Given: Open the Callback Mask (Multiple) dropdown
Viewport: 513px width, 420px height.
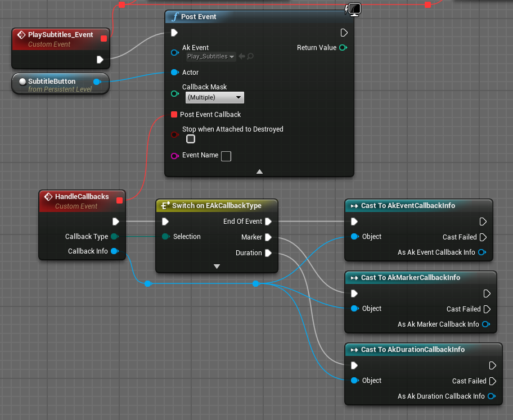Looking at the screenshot, I should coord(214,98).
